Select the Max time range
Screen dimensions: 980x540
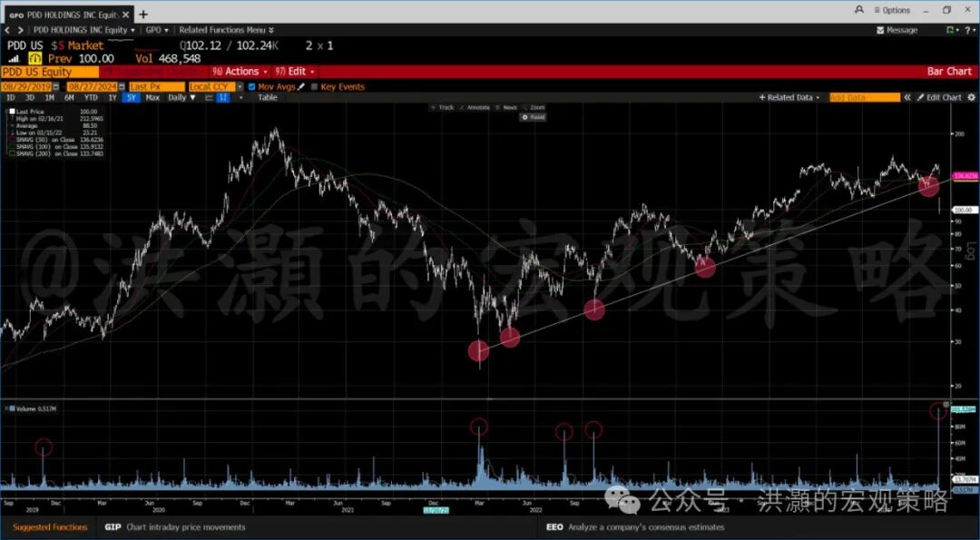point(152,97)
